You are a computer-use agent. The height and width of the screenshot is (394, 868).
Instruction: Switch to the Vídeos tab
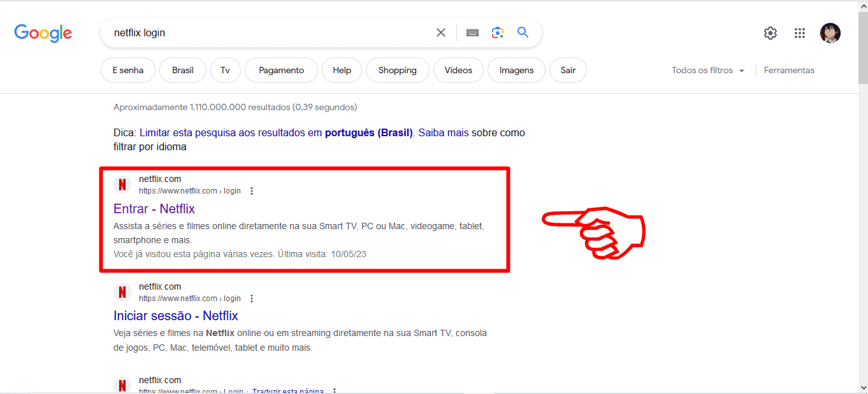coord(459,70)
